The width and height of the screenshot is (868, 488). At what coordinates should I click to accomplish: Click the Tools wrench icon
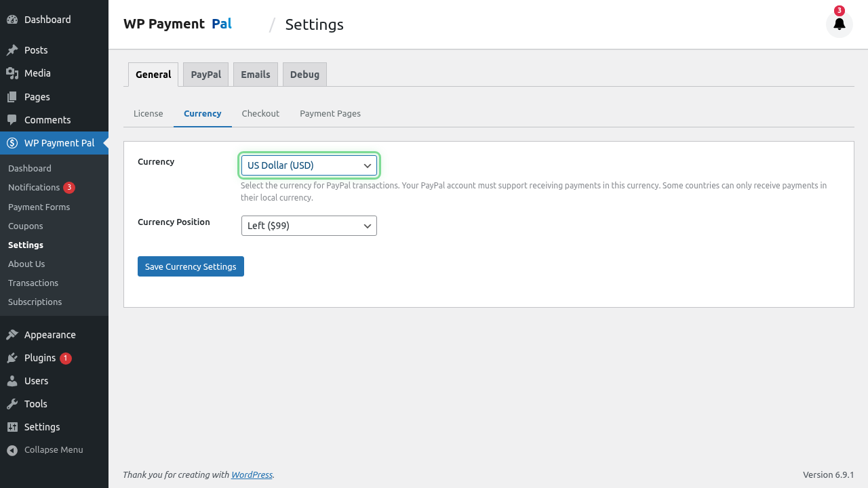[12, 404]
